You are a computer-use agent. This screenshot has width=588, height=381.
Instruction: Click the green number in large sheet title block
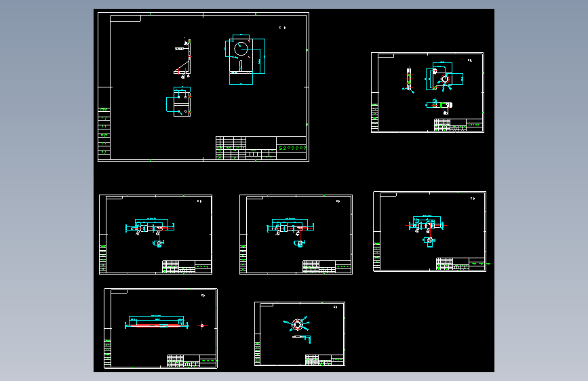(292, 148)
